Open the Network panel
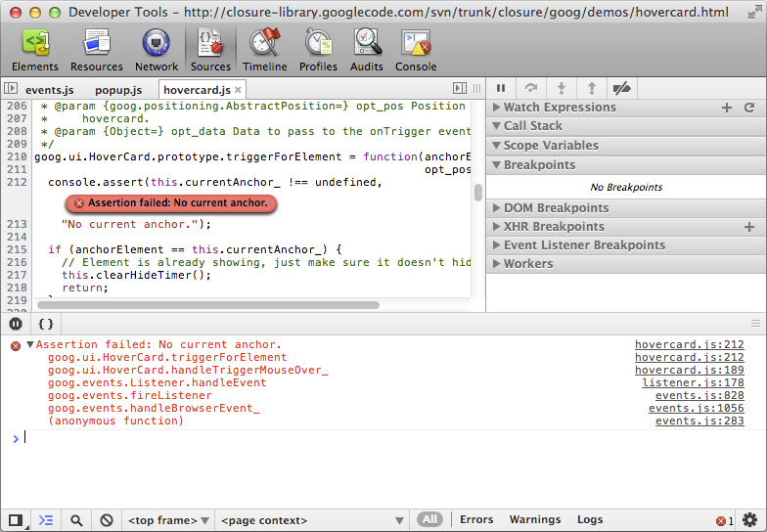Viewport: 767px width, 532px height. pyautogui.click(x=157, y=49)
